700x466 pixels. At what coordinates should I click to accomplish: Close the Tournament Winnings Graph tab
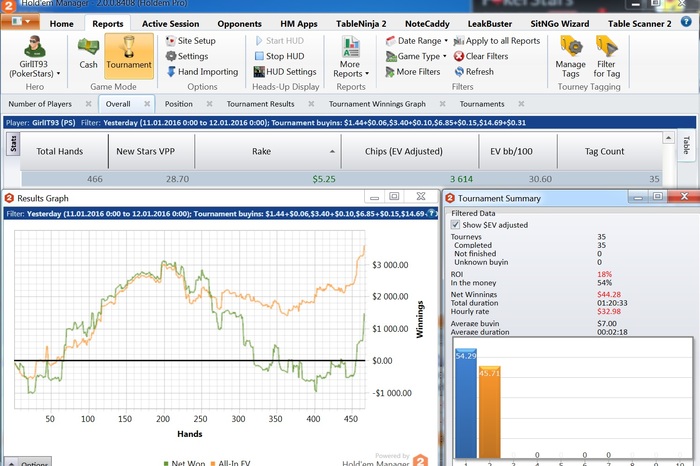[x=442, y=104]
